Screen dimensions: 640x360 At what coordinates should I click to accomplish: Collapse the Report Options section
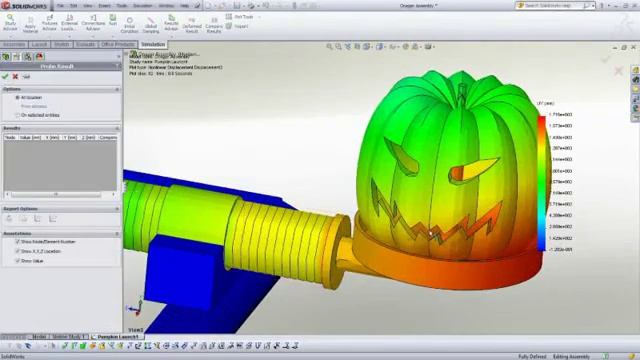(x=117, y=209)
